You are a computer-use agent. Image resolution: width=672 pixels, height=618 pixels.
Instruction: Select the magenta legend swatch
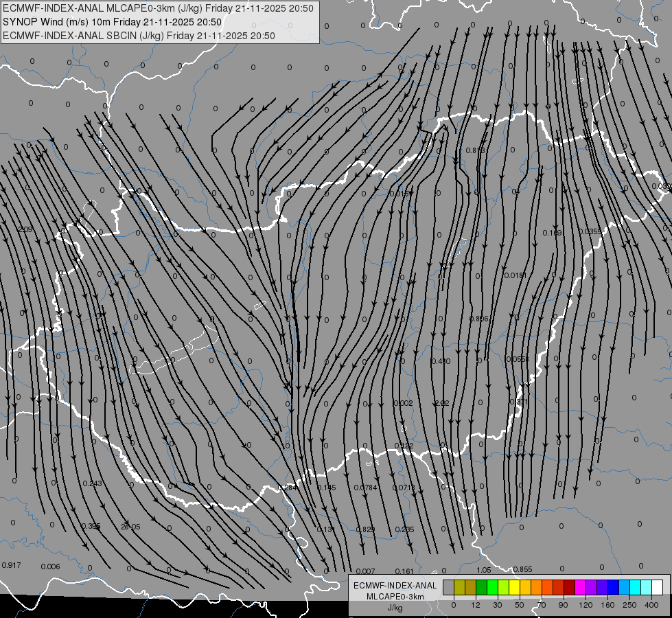[x=581, y=587]
